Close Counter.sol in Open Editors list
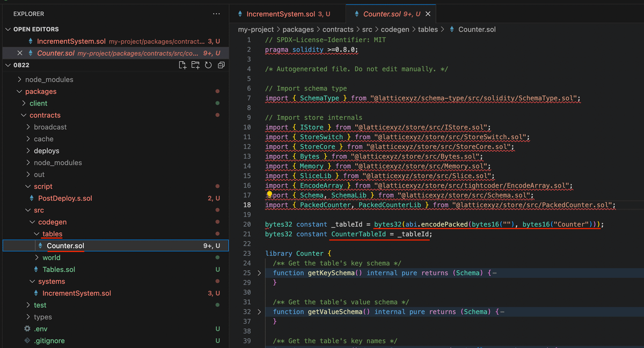 coord(20,53)
